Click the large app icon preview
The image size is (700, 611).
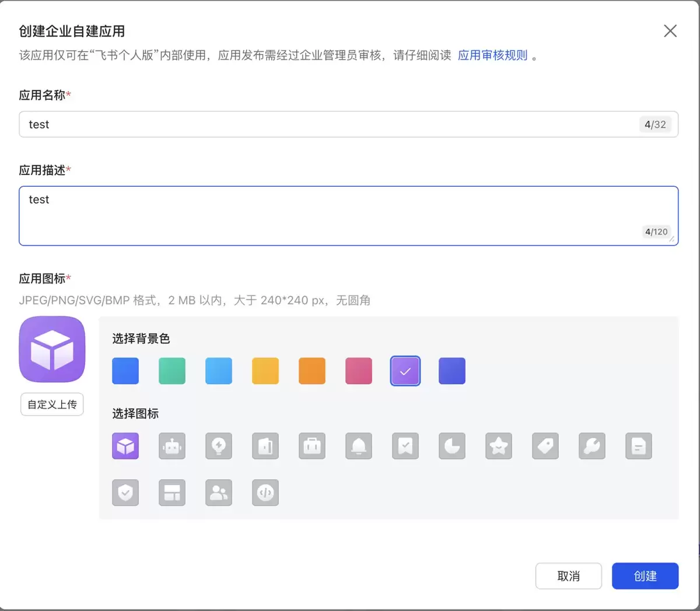(x=52, y=350)
